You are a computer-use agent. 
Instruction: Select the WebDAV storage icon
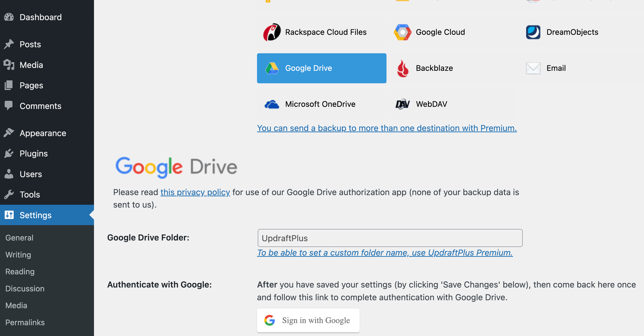pos(402,104)
